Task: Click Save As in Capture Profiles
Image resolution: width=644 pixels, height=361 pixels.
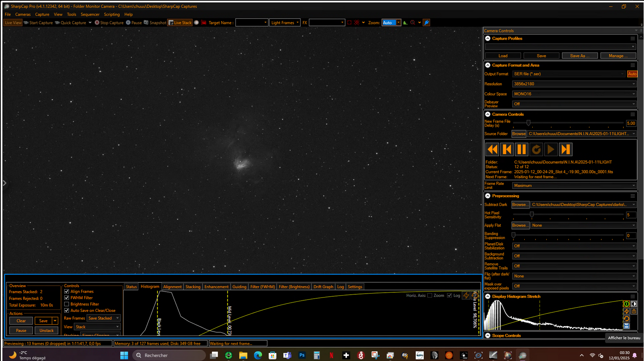Action: pos(580,56)
